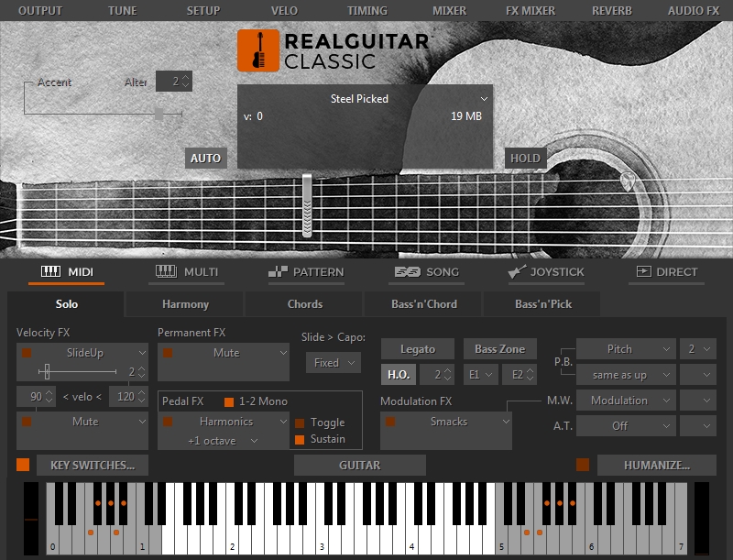The height and width of the screenshot is (560, 733).
Task: Open the SETUP menu
Action: [203, 10]
